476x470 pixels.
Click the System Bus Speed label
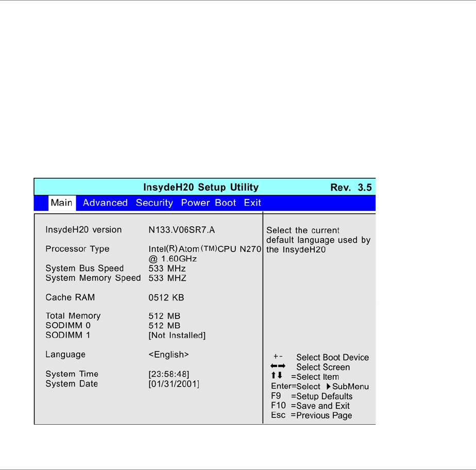tap(84, 268)
